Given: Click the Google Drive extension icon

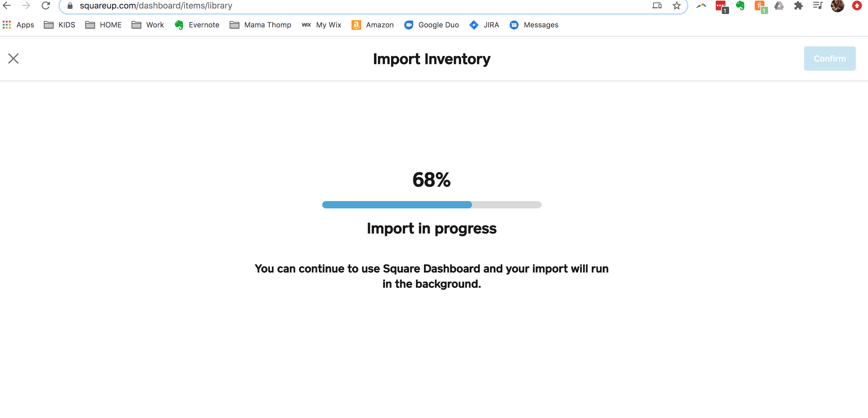Looking at the screenshot, I should tap(779, 5).
